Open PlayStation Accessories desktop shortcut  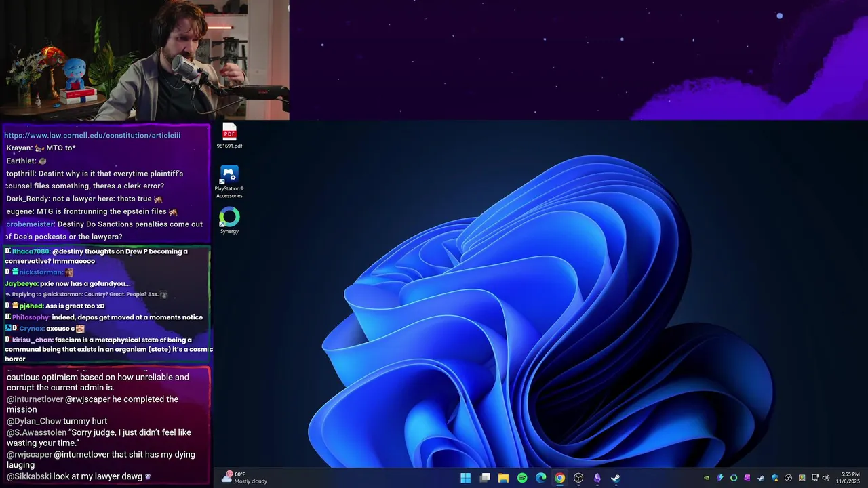pyautogui.click(x=229, y=182)
